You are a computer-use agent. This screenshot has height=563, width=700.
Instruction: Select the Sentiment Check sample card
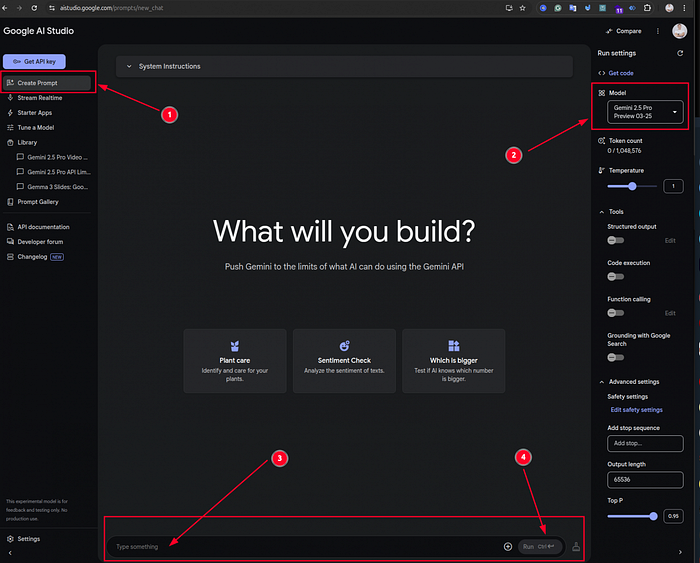pyautogui.click(x=344, y=361)
